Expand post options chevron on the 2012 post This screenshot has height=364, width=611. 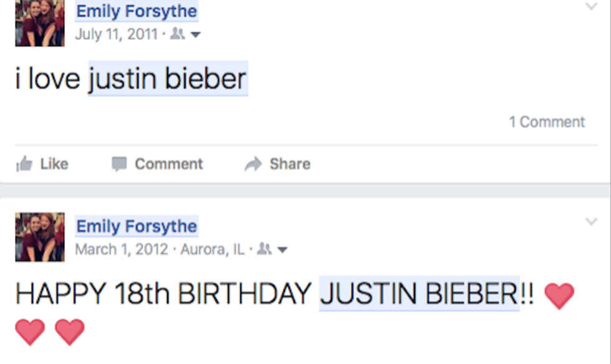click(x=591, y=221)
